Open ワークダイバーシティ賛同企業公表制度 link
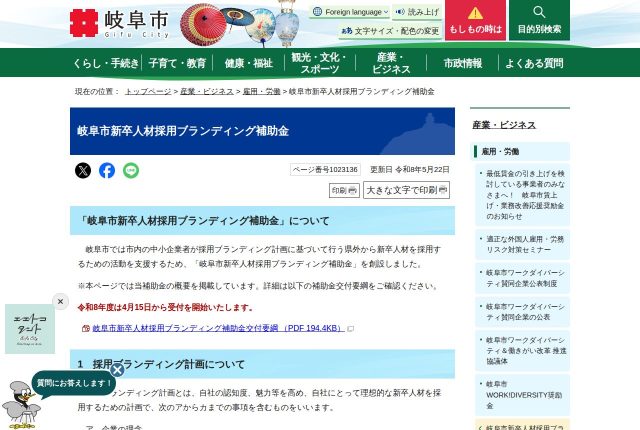This screenshot has width=640, height=430. (x=523, y=278)
